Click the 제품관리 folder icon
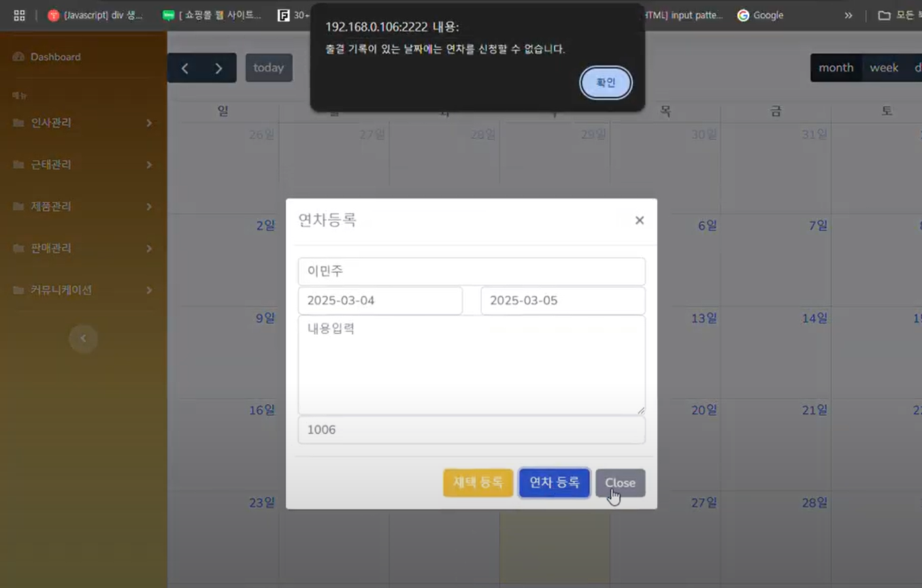922x588 pixels. [18, 206]
